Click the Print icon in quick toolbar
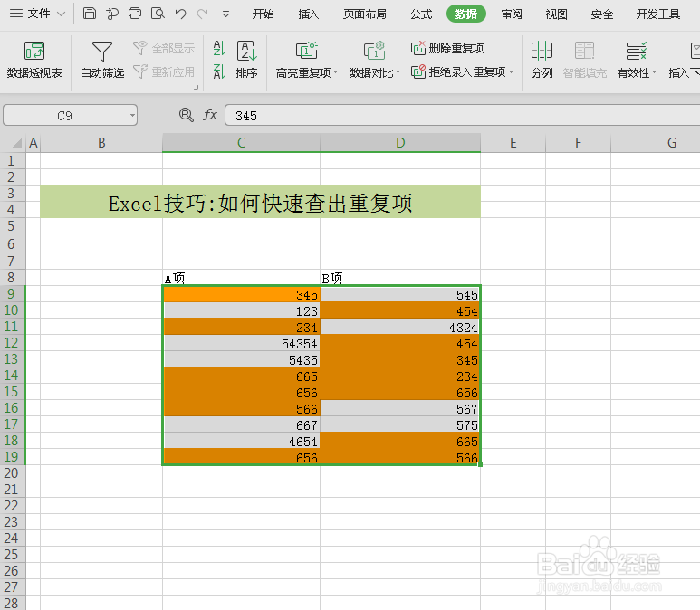The image size is (700, 610). click(135, 14)
